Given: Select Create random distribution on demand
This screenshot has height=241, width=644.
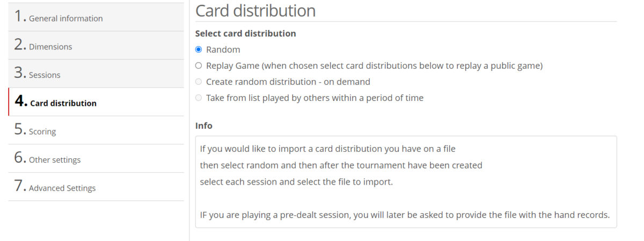Looking at the screenshot, I should pos(199,82).
